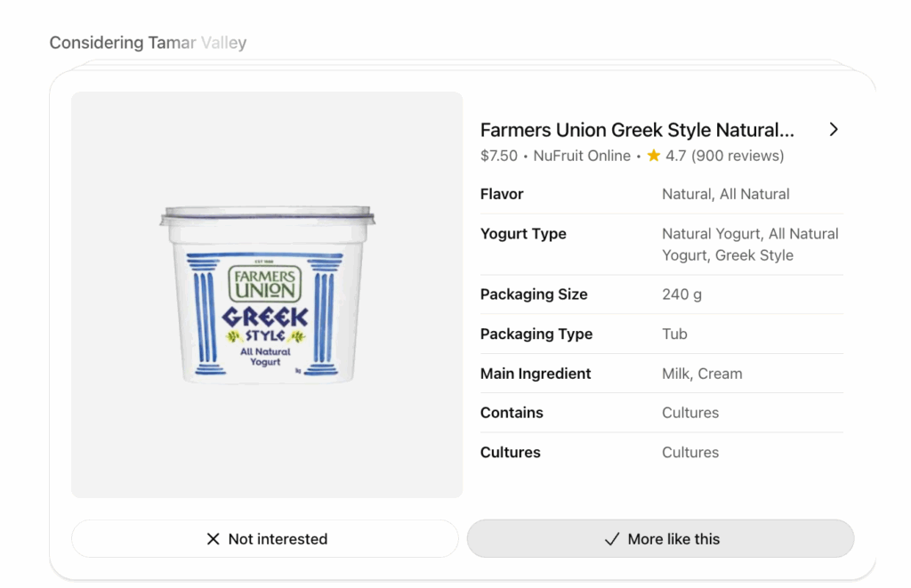Open product details via the right chevron arrow
911x588 pixels.
tap(834, 130)
